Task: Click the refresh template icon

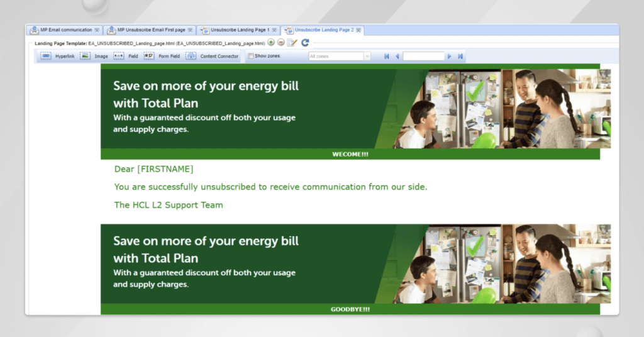Action: [305, 43]
